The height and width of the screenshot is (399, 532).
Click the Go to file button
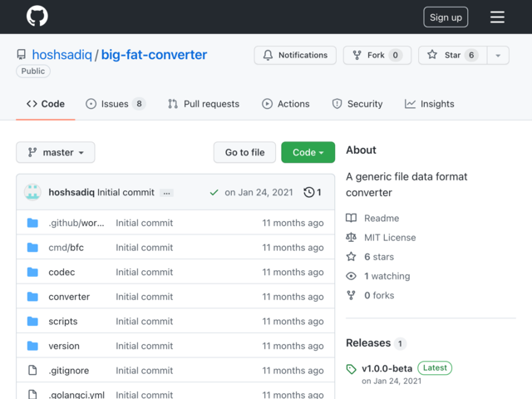(x=244, y=152)
